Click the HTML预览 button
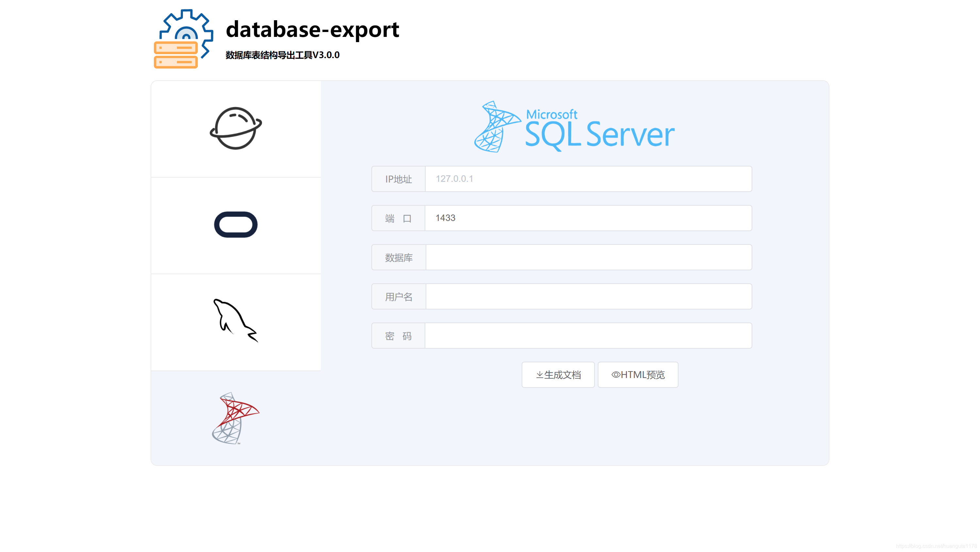 click(638, 375)
